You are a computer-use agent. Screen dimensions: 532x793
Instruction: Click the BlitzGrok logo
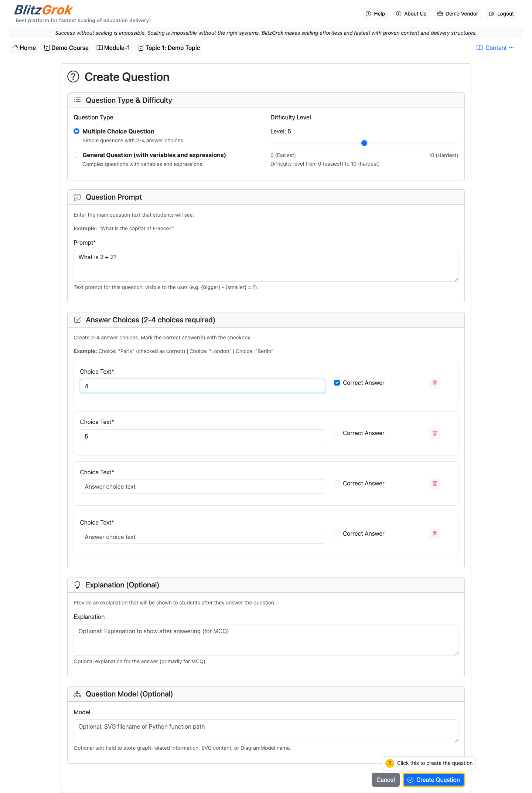tap(43, 10)
